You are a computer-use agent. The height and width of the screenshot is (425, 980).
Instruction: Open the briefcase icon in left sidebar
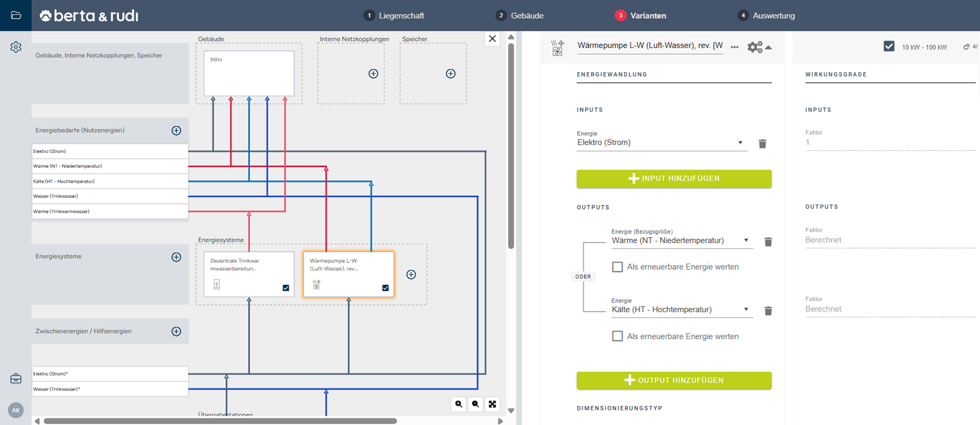coord(16,379)
